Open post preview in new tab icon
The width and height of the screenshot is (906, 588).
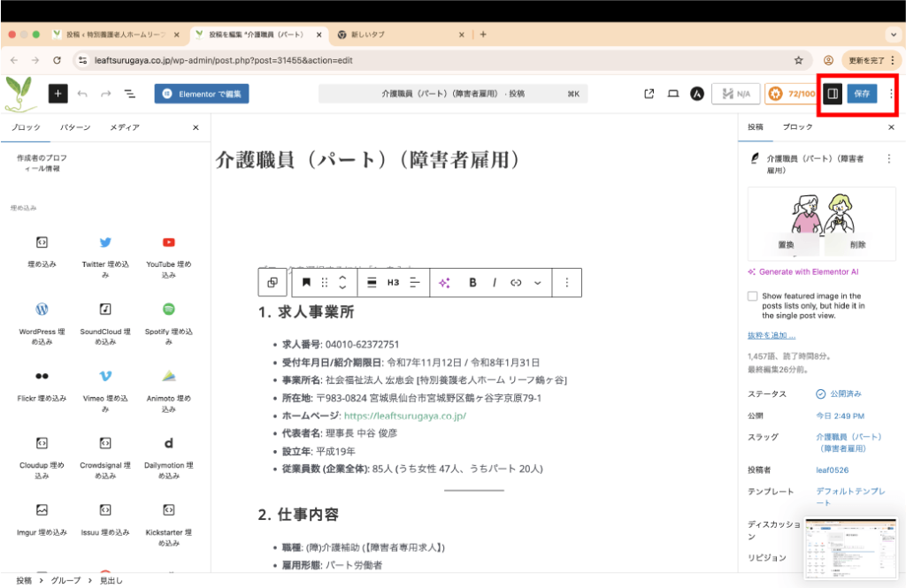[x=649, y=94]
